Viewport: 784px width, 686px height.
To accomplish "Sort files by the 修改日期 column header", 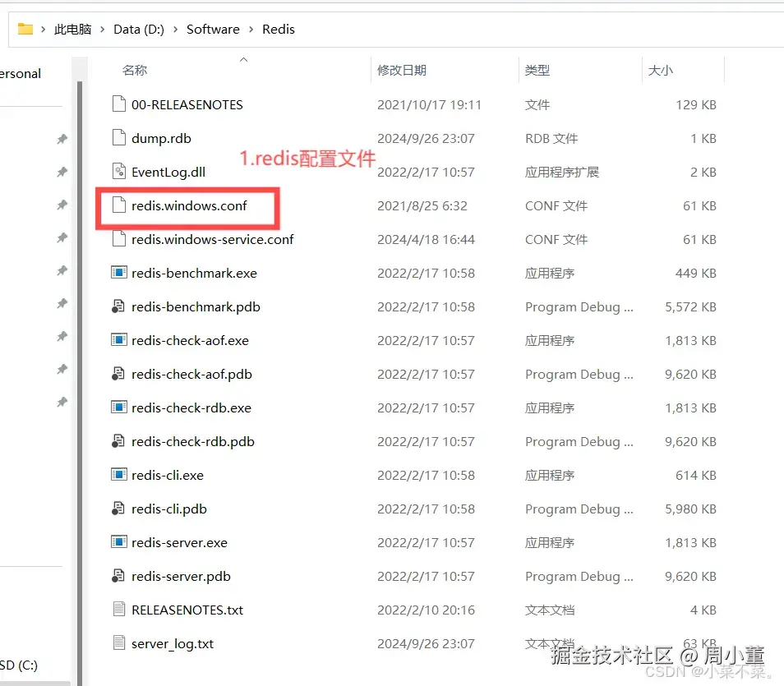I will tap(402, 70).
